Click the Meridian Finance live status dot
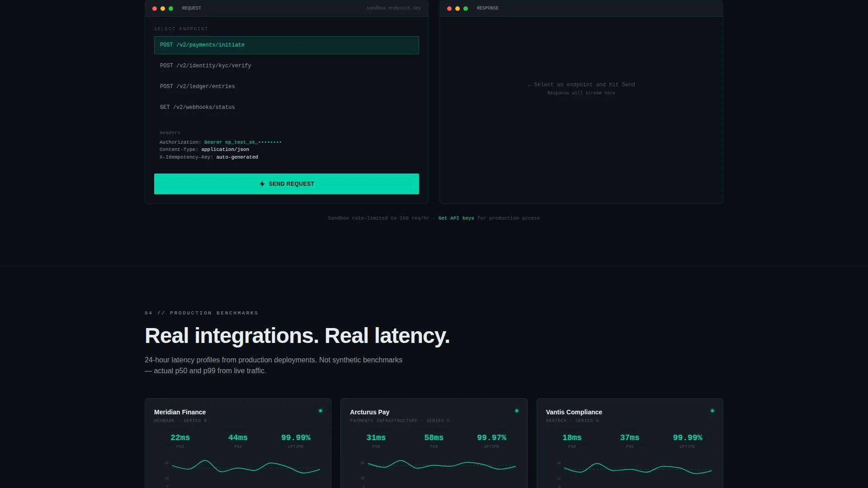Screen dimensions: 868x488 coord(321,411)
